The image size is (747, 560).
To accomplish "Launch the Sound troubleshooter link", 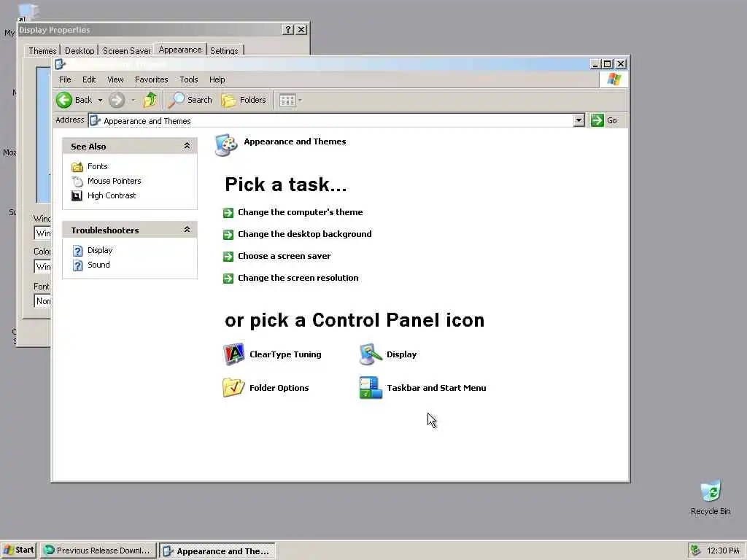I will point(98,265).
